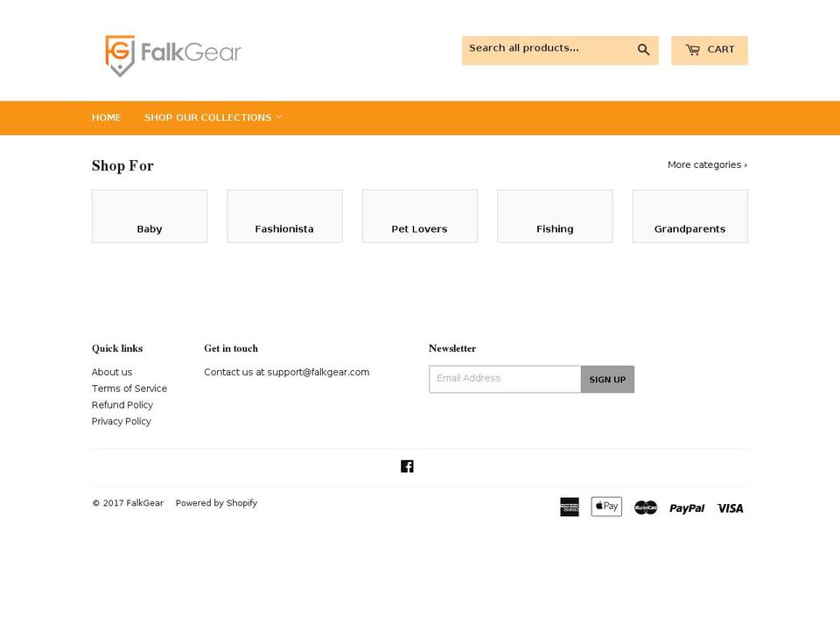The image size is (840, 630).
Task: Click the Shop For heading
Action: coord(122,166)
